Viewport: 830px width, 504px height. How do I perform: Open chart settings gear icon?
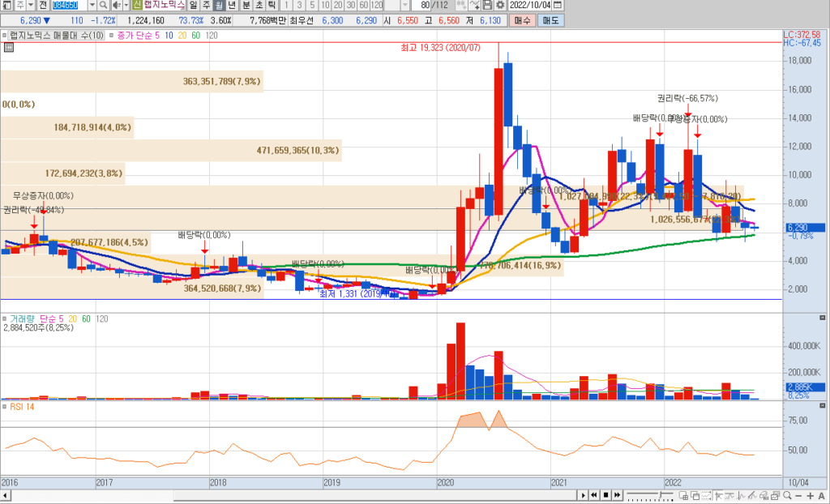coord(500,5)
